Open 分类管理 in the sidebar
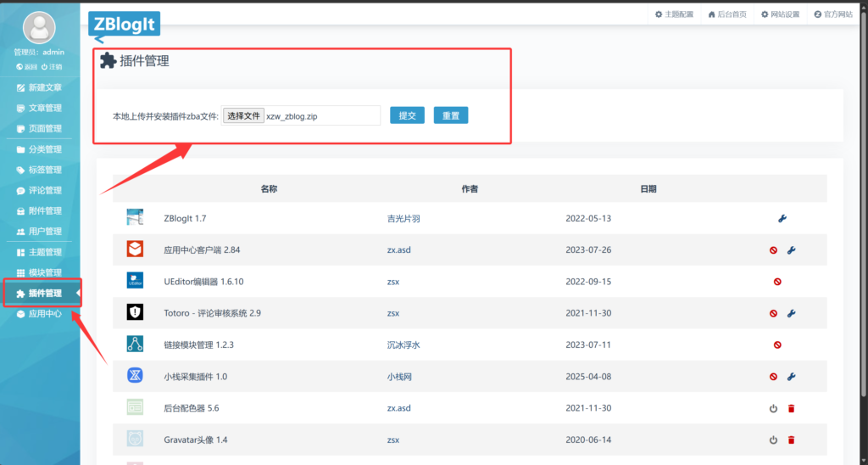Image resolution: width=868 pixels, height=465 pixels. (x=39, y=149)
